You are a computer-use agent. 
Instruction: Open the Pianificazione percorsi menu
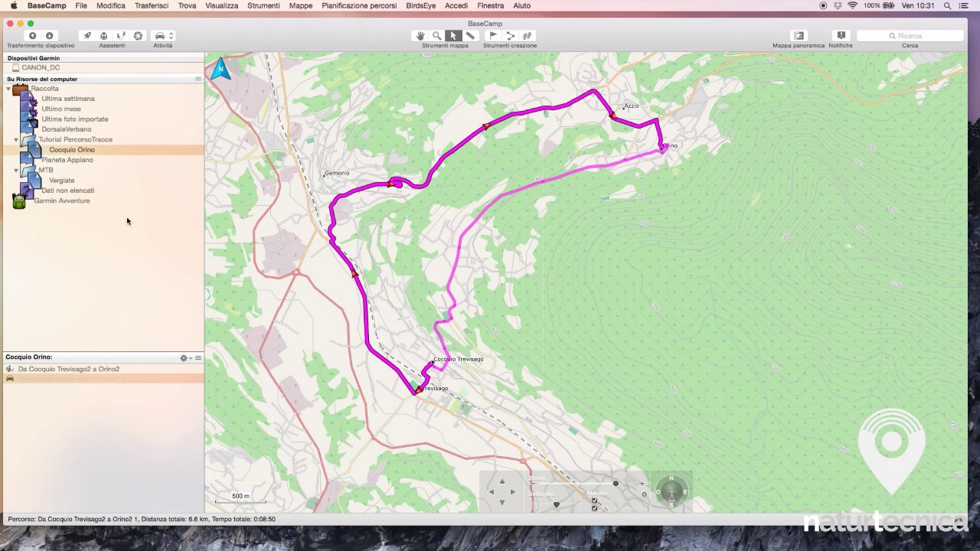tap(359, 5)
